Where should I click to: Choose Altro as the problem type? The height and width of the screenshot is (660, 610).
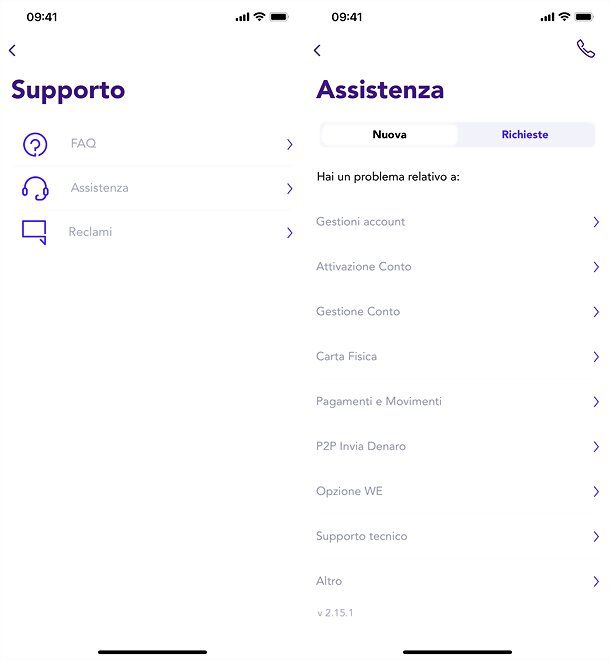click(329, 581)
